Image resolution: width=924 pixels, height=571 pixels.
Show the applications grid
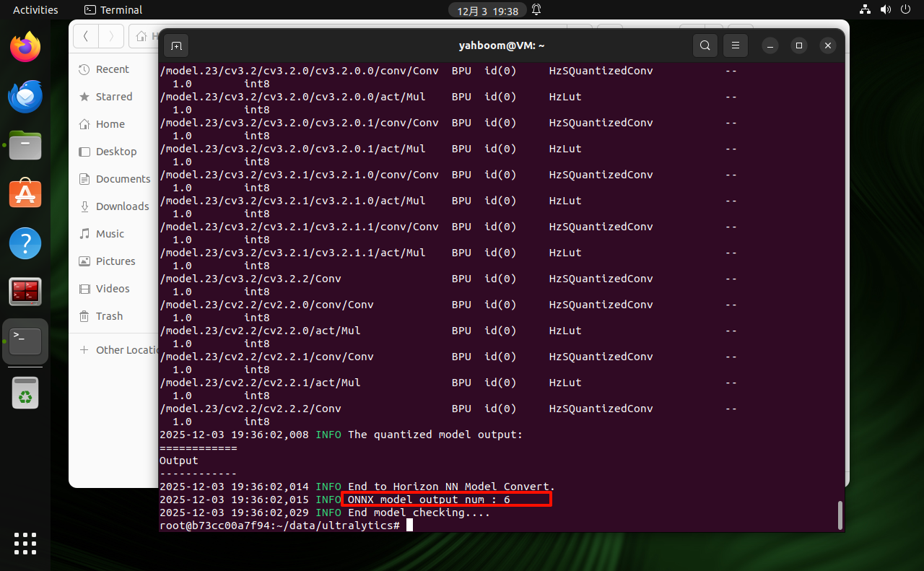[x=25, y=544]
